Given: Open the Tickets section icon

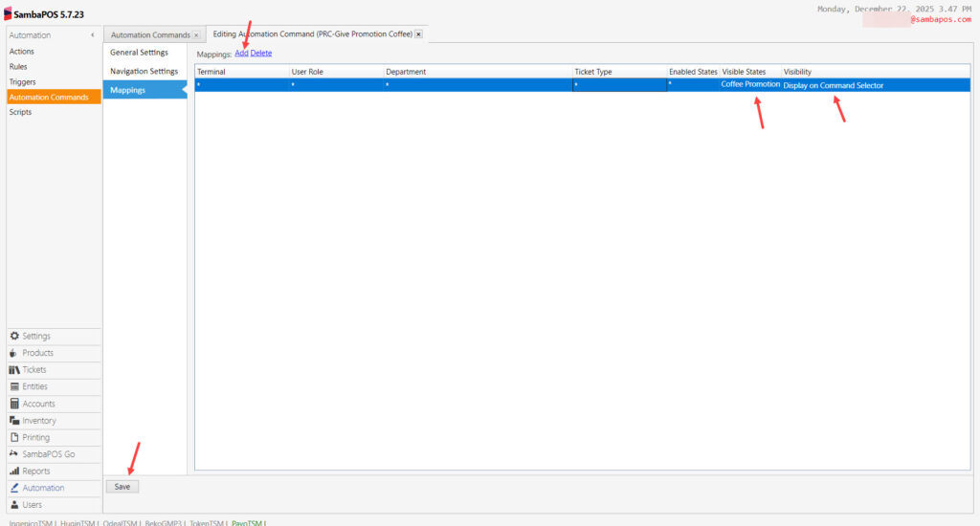Looking at the screenshot, I should [x=14, y=370].
